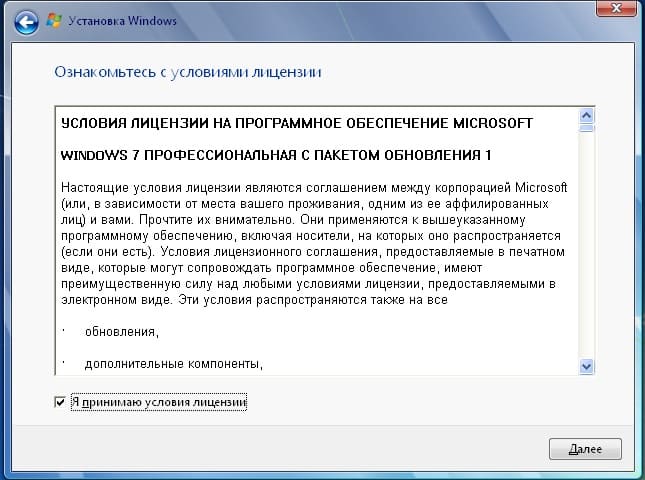Click the обновления bullet item

(121, 331)
